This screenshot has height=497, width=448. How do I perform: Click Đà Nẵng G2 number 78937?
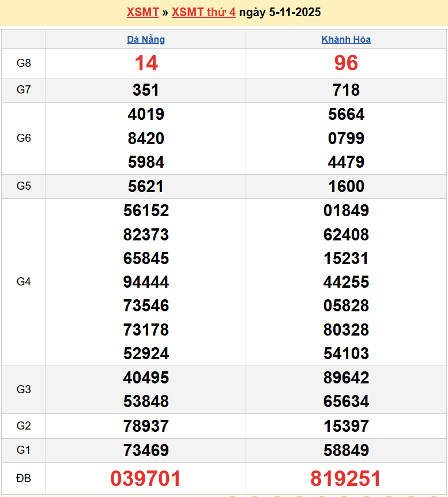pyautogui.click(x=146, y=426)
